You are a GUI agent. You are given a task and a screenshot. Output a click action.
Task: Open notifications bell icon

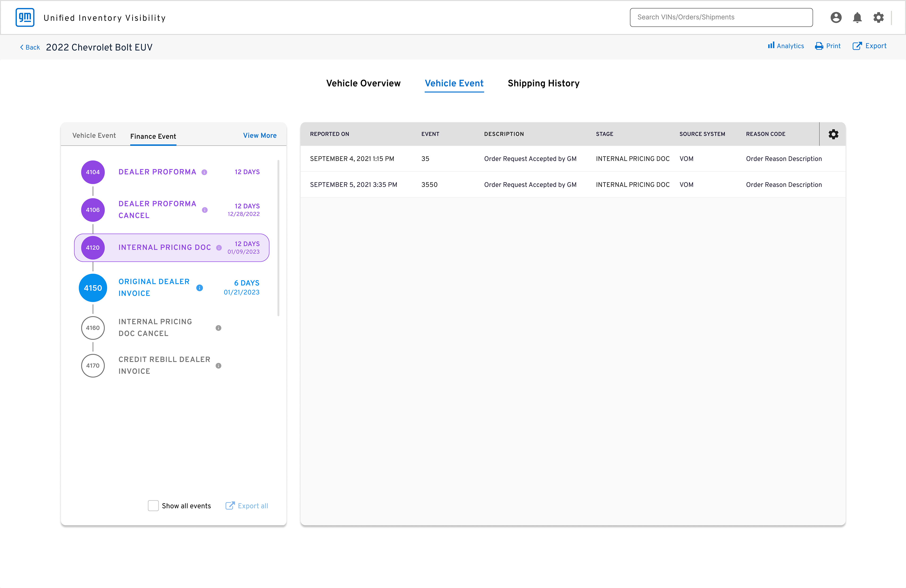pyautogui.click(x=857, y=17)
